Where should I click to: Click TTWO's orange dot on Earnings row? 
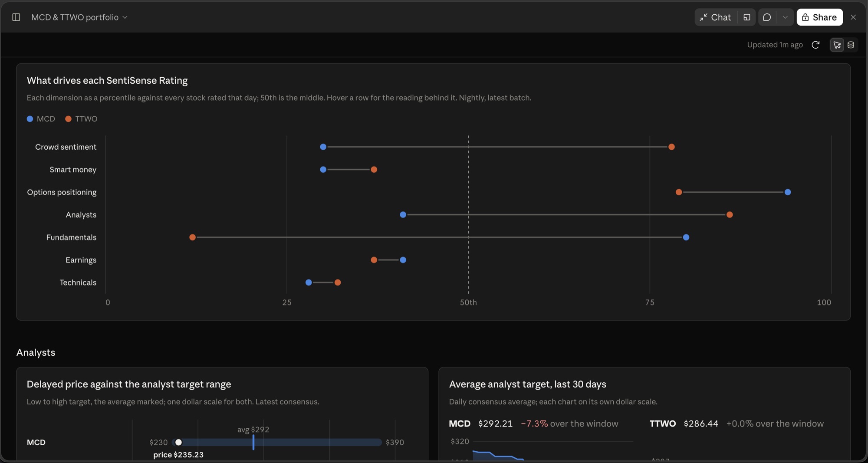coord(374,260)
